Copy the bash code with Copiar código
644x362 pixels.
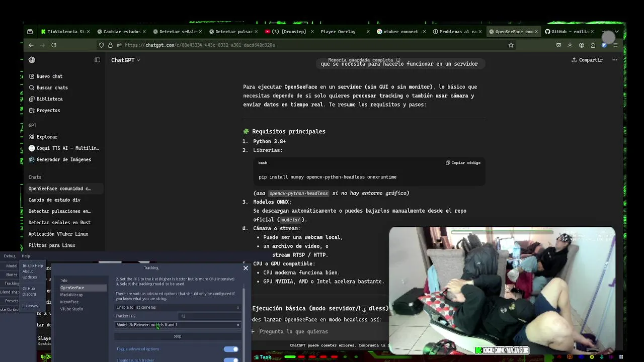click(x=463, y=163)
